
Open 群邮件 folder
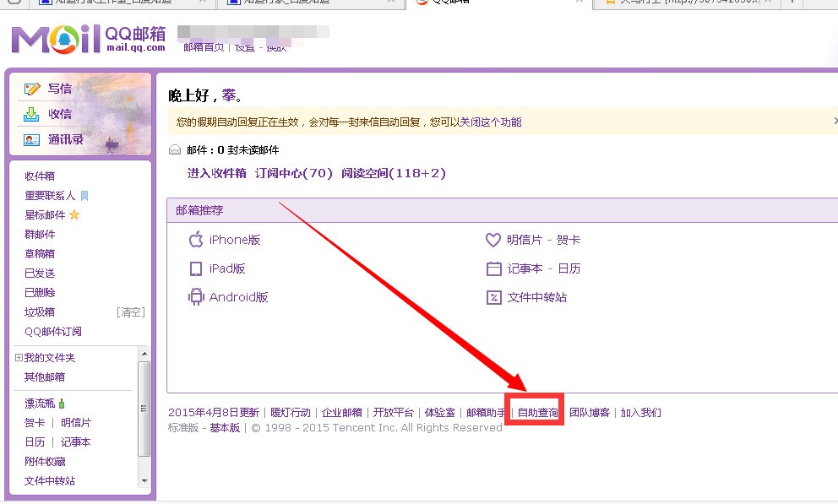click(x=40, y=235)
